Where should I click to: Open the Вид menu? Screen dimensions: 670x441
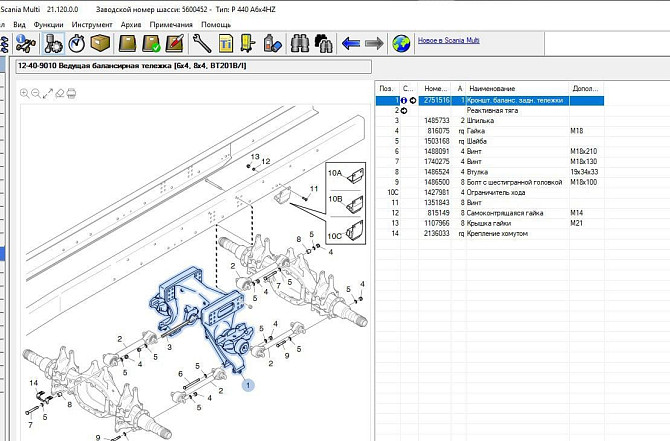coord(19,24)
